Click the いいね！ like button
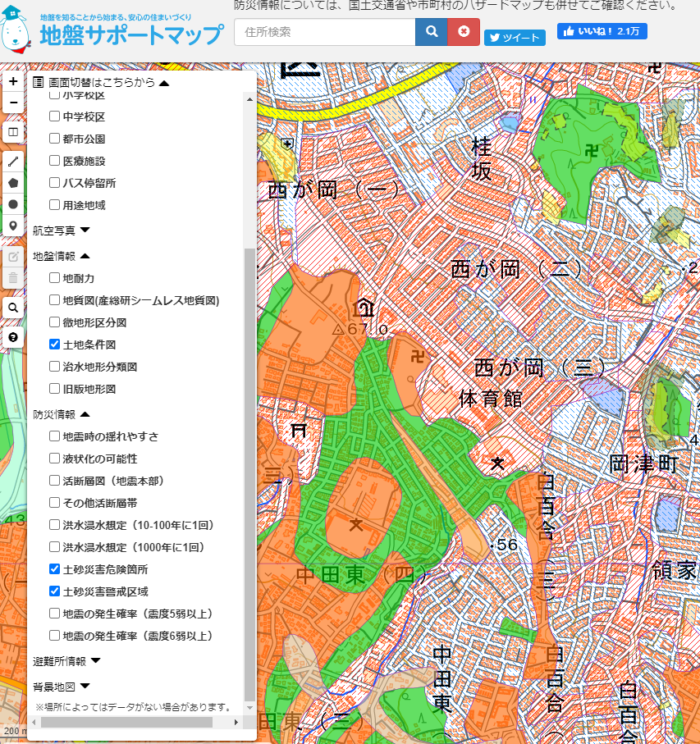This screenshot has width=700, height=744. point(602,31)
